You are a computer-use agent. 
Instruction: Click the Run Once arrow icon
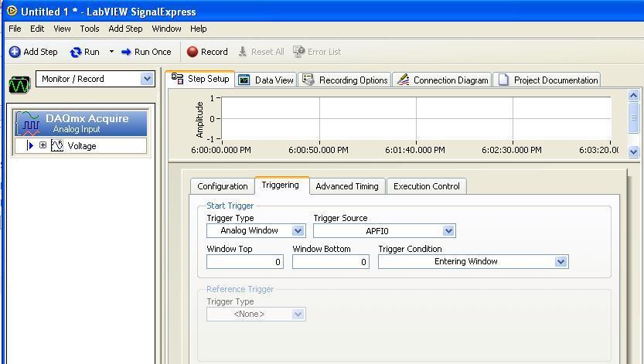pos(126,52)
